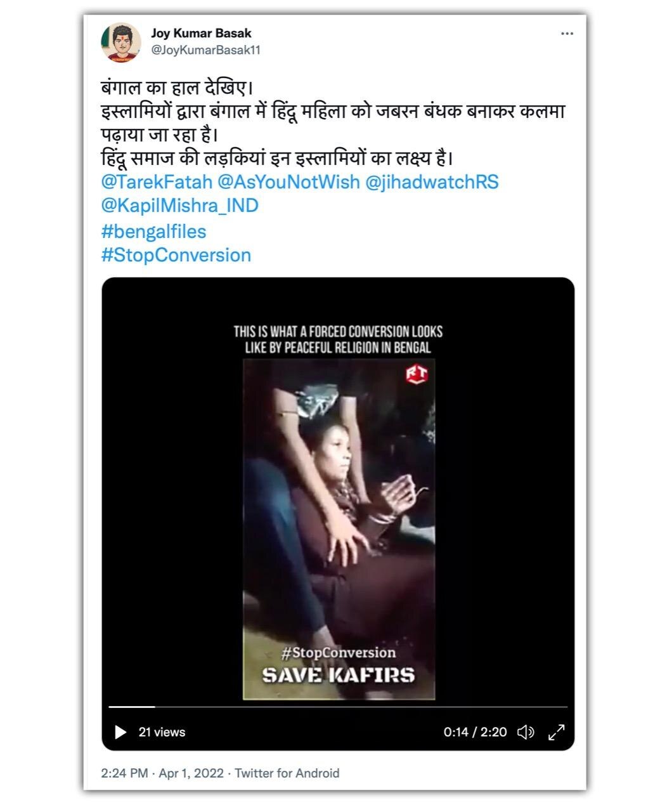Open the 2:24 PM · Apr 1, 2022 timestamp
This screenshot has height=812, width=653.
pos(162,773)
